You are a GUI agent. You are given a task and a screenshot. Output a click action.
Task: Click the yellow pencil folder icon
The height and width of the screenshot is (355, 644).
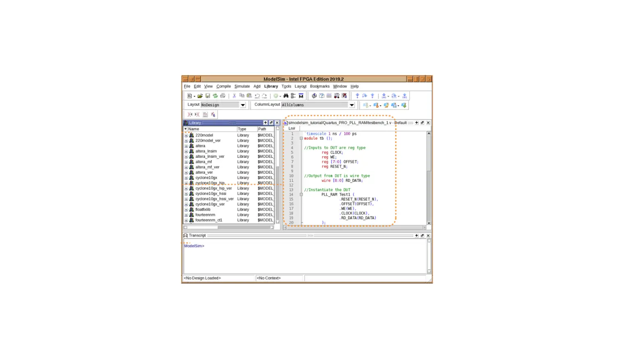386,105
